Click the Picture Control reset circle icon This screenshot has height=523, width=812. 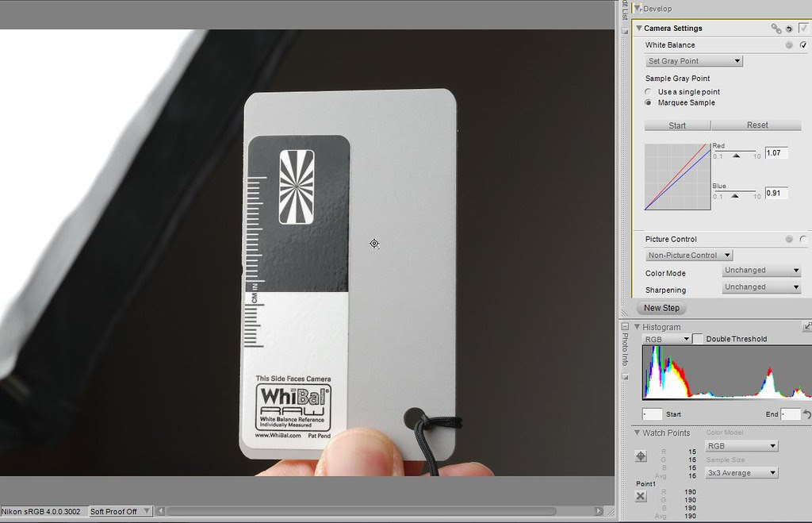pos(789,239)
